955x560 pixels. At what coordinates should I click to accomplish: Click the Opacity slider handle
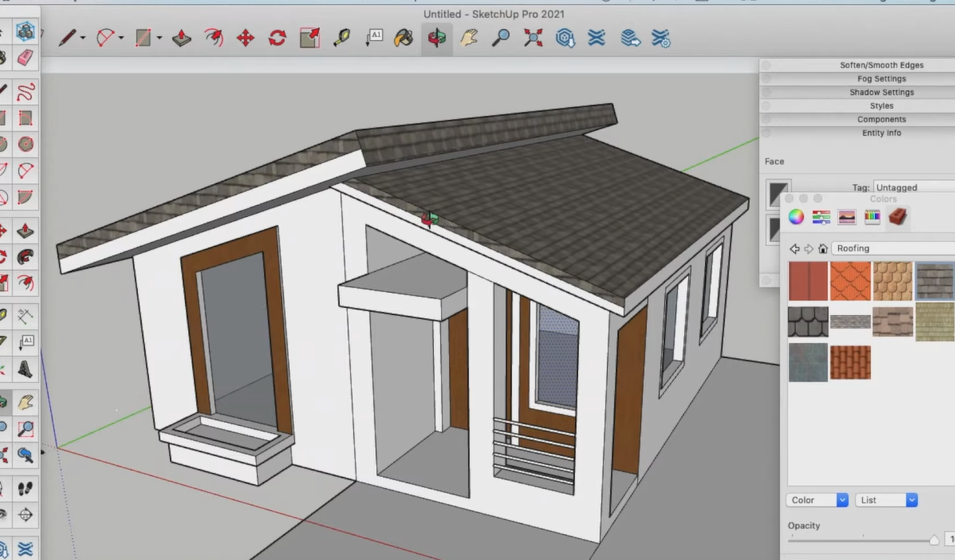click(x=934, y=540)
